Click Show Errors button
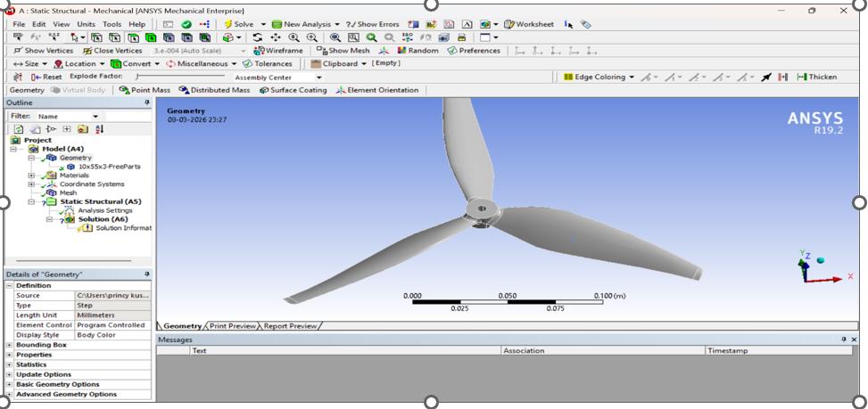The width and height of the screenshot is (868, 409). click(x=373, y=24)
